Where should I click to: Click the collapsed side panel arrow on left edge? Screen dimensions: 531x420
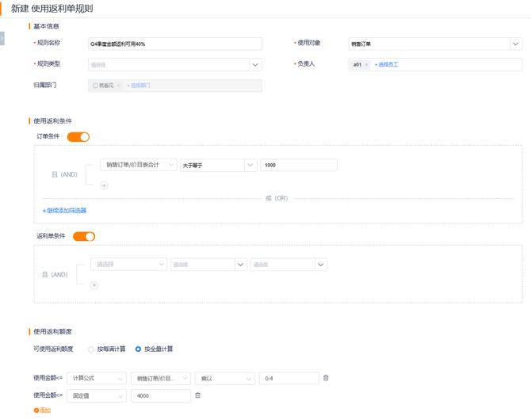pyautogui.click(x=2, y=37)
